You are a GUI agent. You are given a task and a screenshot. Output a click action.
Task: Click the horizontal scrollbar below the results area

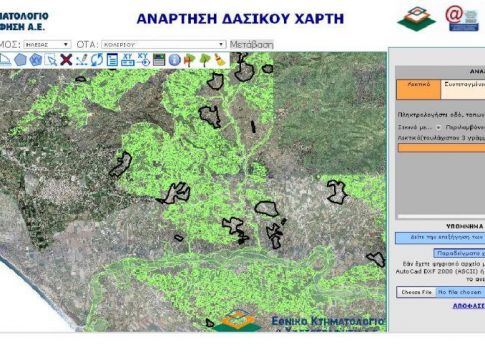tap(440, 217)
